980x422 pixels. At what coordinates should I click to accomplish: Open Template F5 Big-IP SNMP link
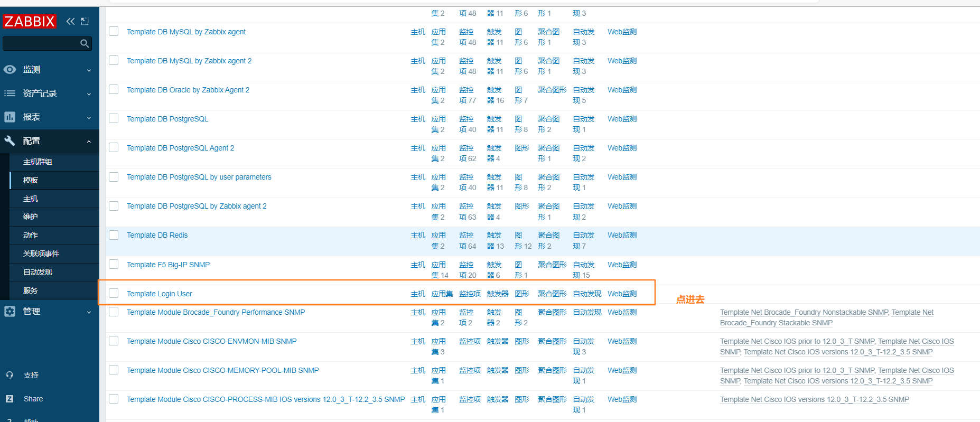point(168,265)
